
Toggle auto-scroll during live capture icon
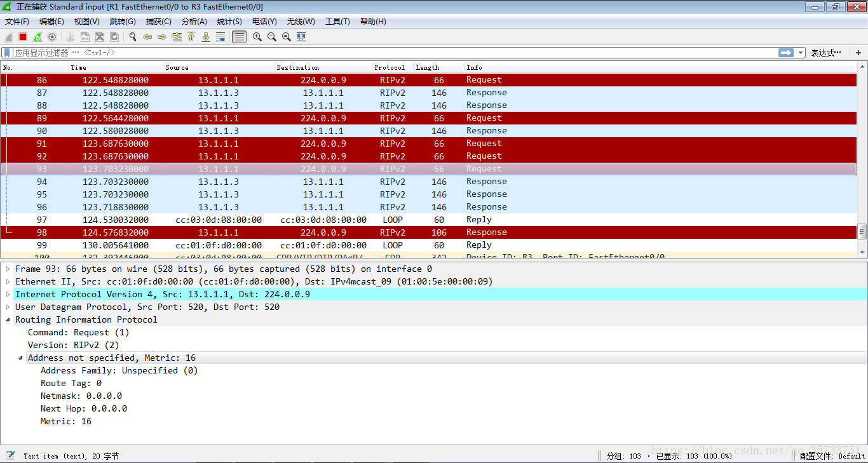220,37
